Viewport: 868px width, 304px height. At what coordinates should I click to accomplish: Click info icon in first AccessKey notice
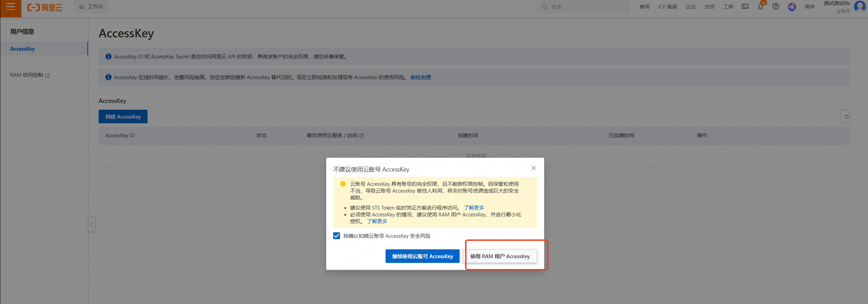pos(108,56)
